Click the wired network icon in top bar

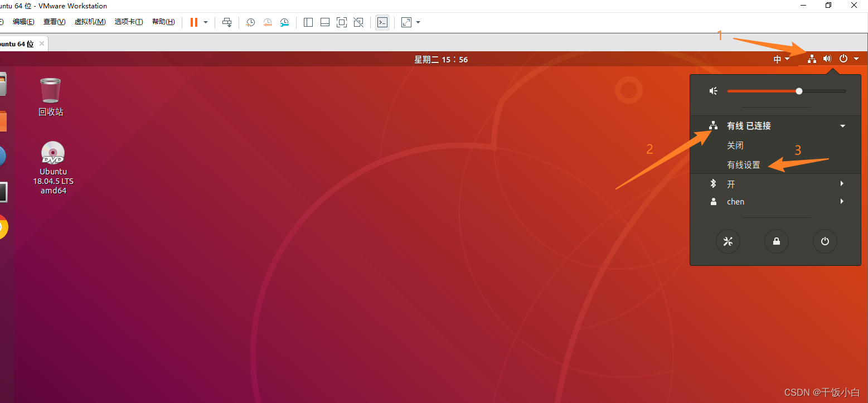click(812, 59)
